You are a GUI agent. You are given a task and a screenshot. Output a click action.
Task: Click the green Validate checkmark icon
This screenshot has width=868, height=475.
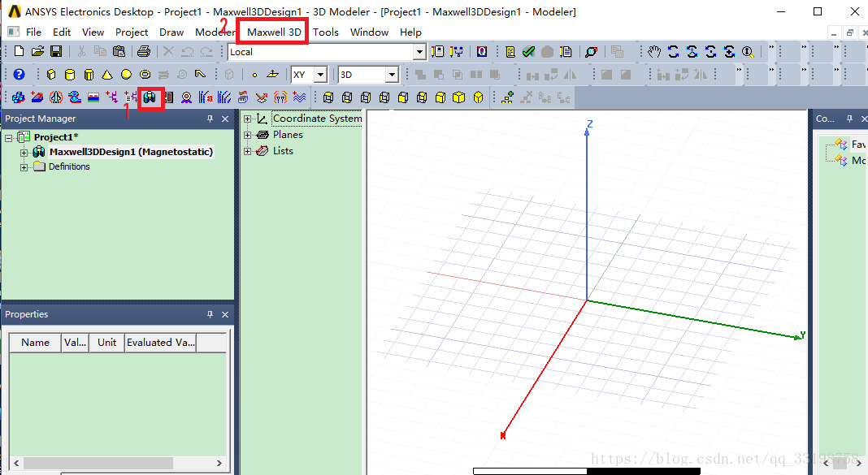pyautogui.click(x=528, y=52)
